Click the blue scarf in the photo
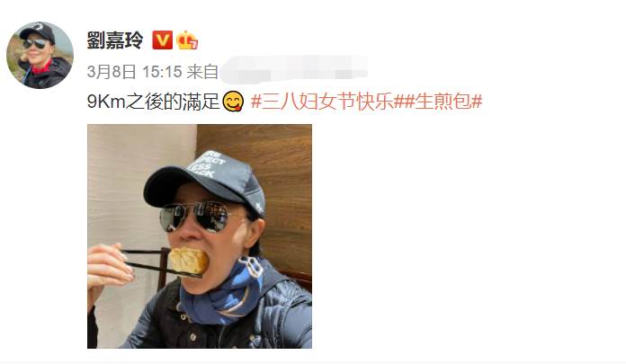The image size is (626, 364). [x=222, y=293]
